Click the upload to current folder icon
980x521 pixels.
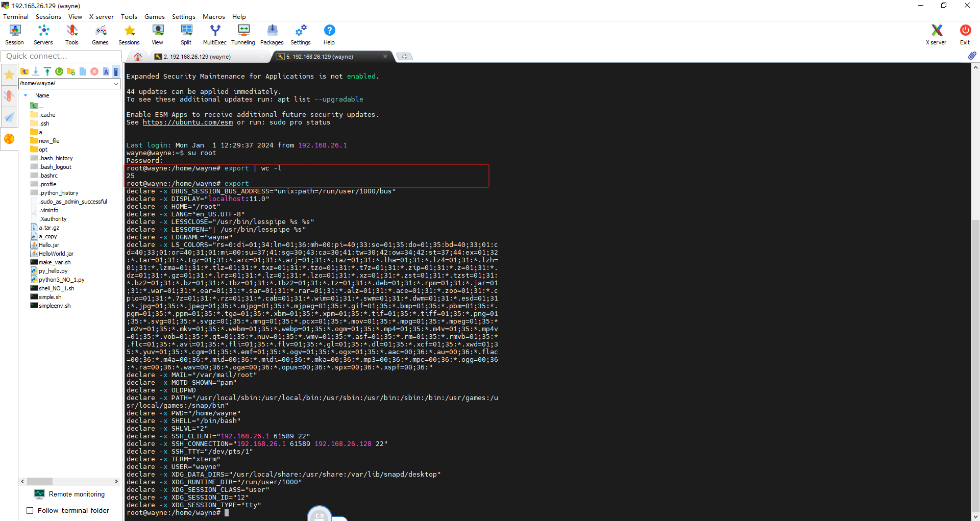click(47, 71)
